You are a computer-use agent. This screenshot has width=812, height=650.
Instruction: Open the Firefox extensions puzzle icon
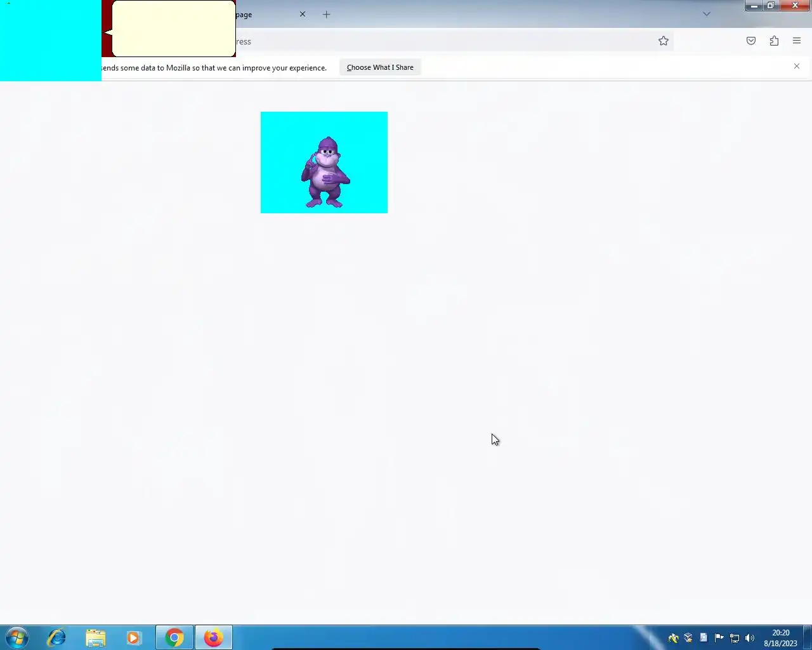pos(774,41)
